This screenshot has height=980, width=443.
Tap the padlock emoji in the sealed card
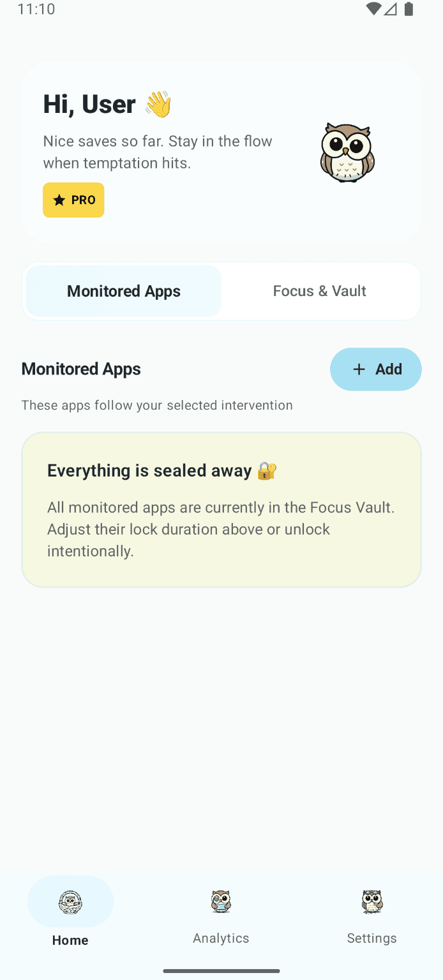coord(267,471)
